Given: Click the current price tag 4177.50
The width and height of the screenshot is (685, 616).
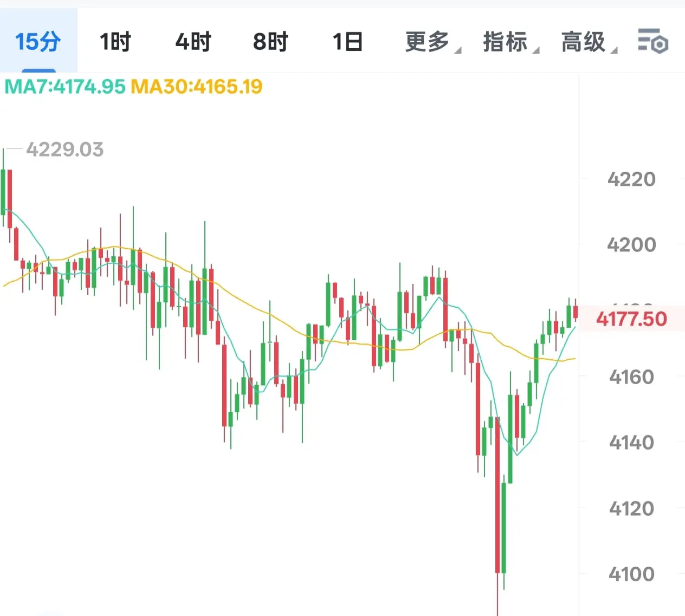Looking at the screenshot, I should (631, 319).
